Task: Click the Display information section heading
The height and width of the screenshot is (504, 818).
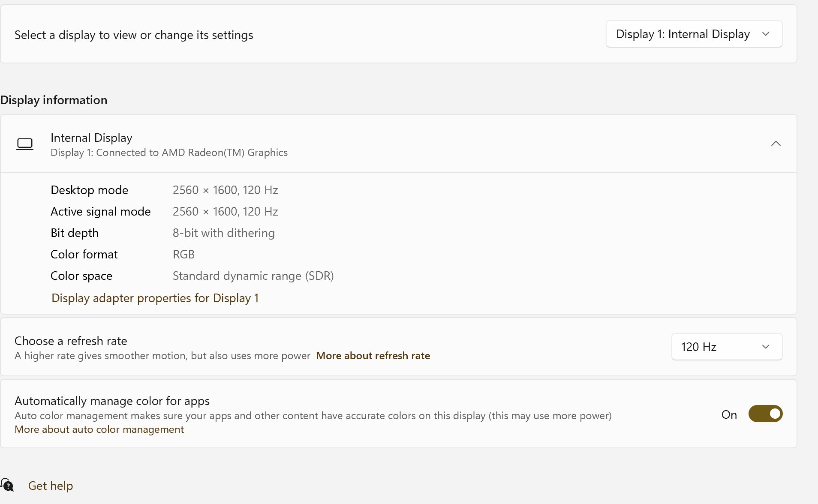Action: (x=54, y=100)
